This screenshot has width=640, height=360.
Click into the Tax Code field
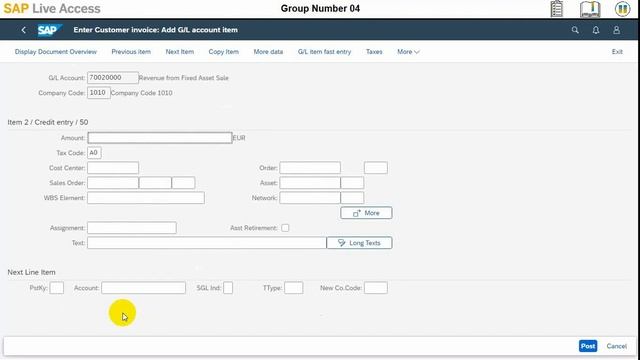94,153
